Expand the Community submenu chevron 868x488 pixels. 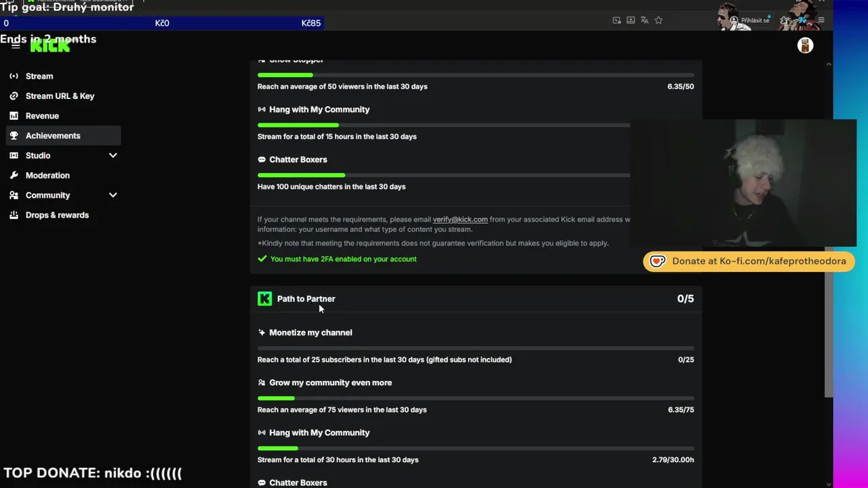tap(113, 195)
